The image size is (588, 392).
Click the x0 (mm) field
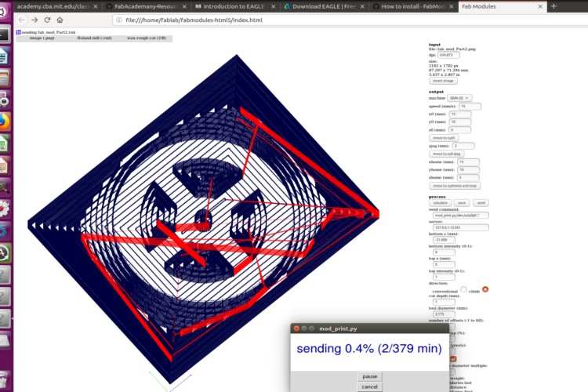[460, 114]
